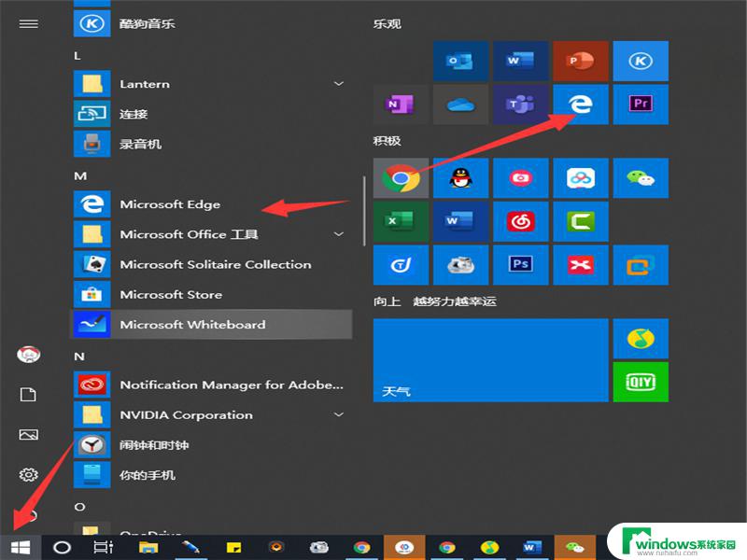Open the OneNote tile
747x560 pixels.
click(401, 105)
